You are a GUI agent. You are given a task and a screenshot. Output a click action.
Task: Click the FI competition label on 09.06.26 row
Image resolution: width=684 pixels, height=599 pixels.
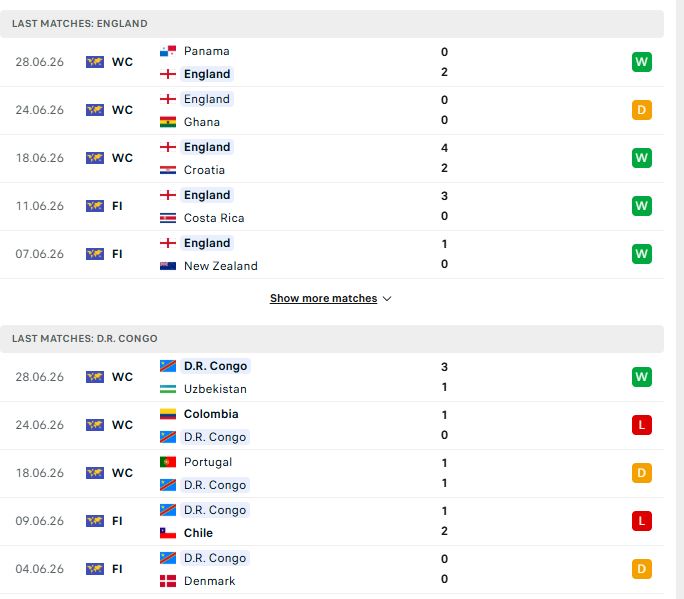point(117,521)
